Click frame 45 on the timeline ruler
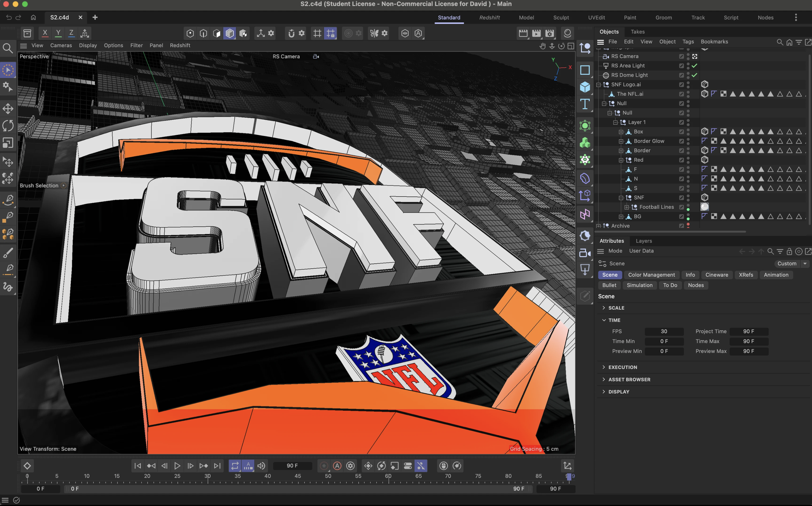The height and width of the screenshot is (506, 812). coord(298,476)
